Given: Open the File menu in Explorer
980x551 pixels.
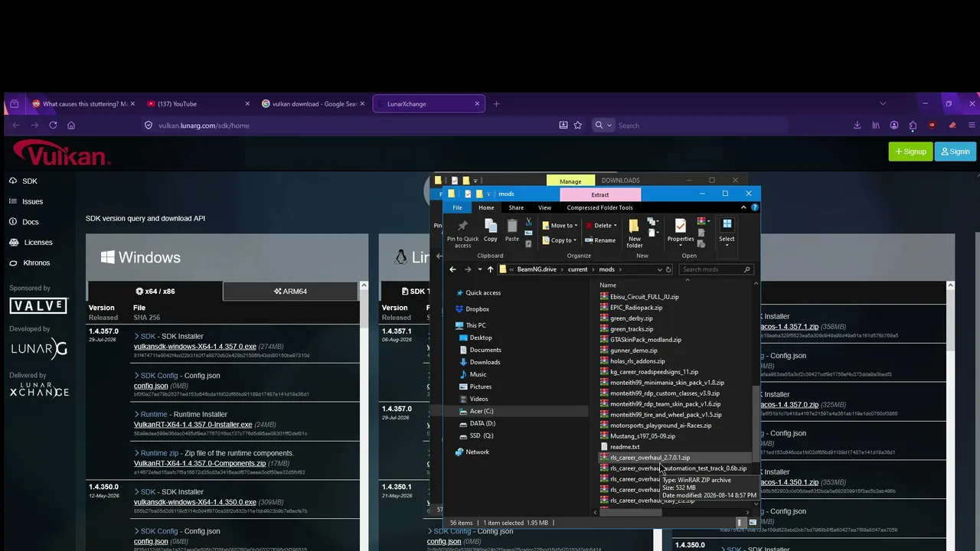Looking at the screenshot, I should point(457,207).
